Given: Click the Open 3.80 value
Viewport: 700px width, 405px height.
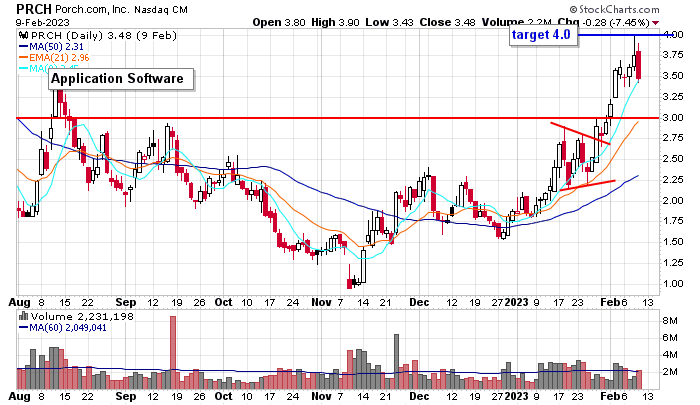Looking at the screenshot, I should click(x=279, y=22).
